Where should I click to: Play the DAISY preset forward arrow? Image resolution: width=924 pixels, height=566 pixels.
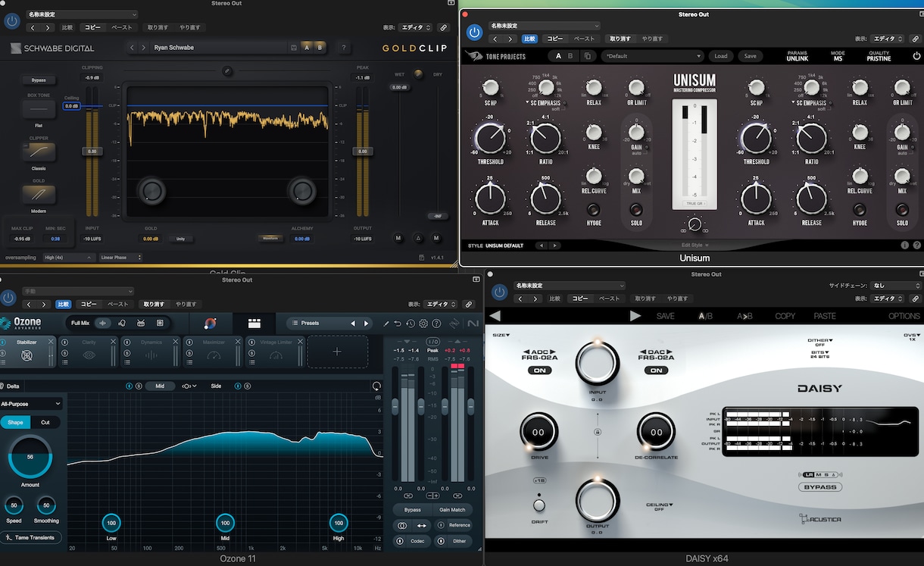pyautogui.click(x=635, y=316)
